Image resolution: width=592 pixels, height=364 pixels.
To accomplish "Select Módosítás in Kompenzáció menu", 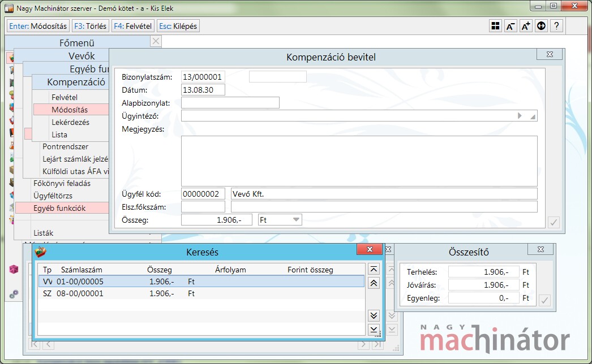I will (70, 110).
